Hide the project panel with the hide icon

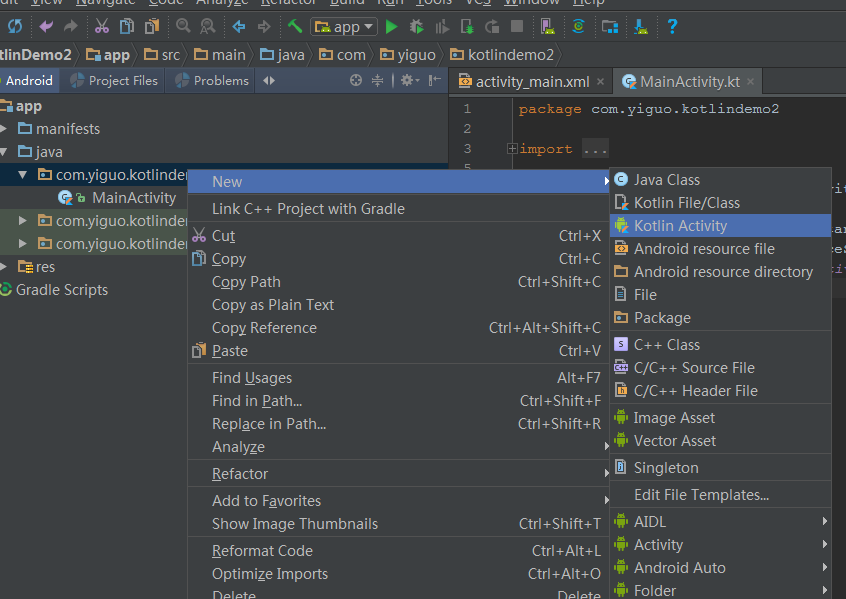tap(434, 80)
